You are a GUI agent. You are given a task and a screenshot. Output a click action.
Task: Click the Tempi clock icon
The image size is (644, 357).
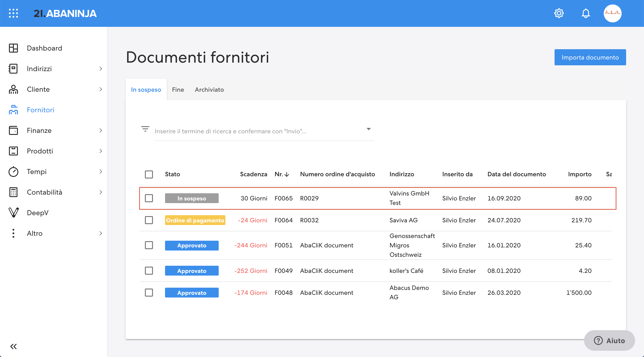pyautogui.click(x=13, y=172)
